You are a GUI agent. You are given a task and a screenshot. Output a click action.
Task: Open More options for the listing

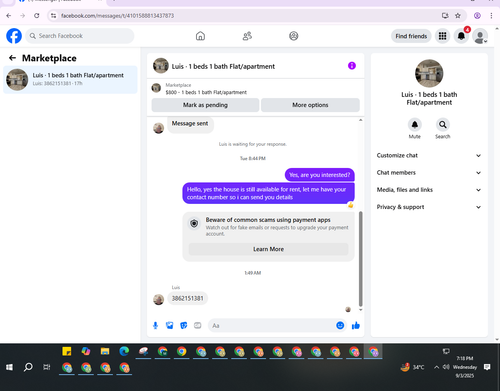click(x=310, y=105)
